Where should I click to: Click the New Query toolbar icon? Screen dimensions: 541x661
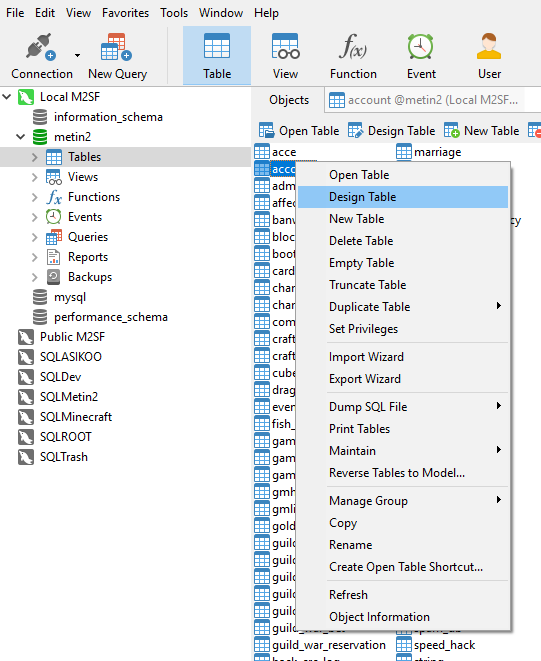pyautogui.click(x=116, y=47)
